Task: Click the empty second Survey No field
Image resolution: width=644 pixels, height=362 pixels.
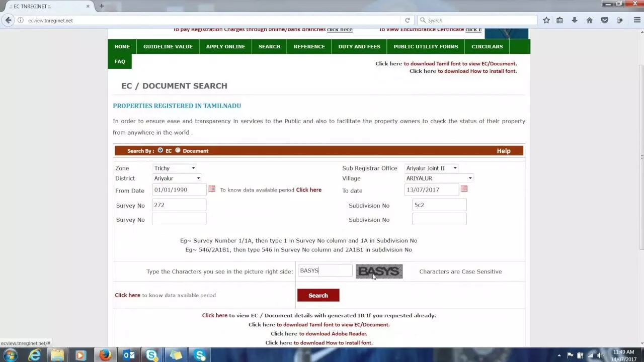Action: coord(179,219)
